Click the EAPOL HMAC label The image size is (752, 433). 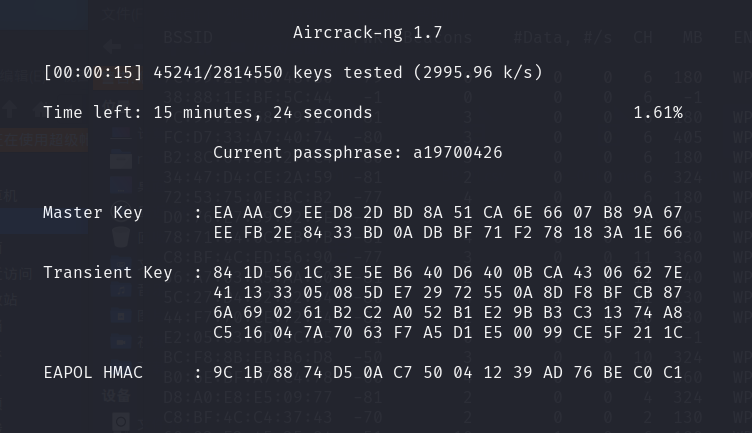[x=93, y=373]
